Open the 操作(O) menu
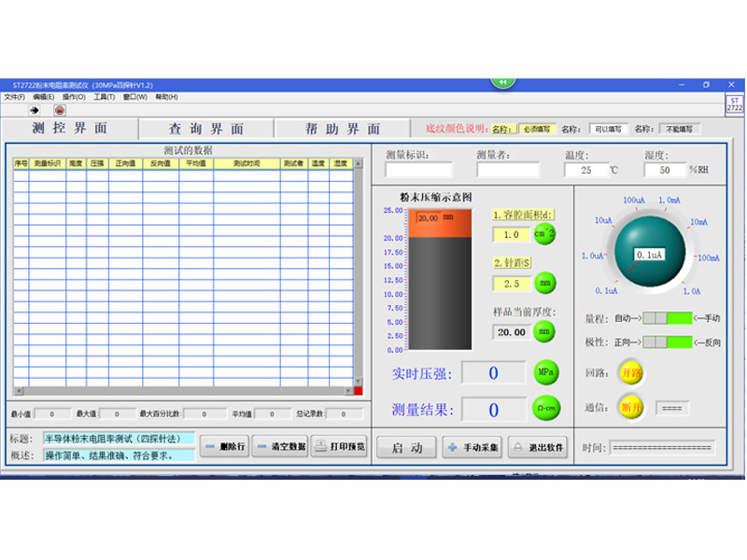This screenshot has width=747, height=560. coord(74,97)
